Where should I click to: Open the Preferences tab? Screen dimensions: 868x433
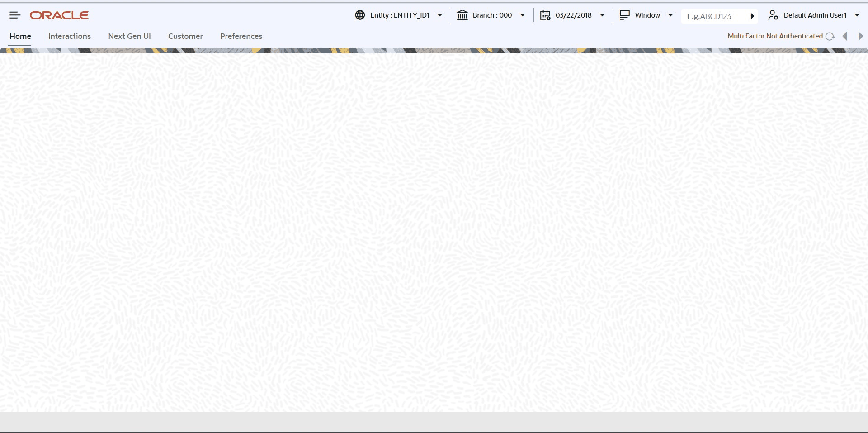pyautogui.click(x=241, y=36)
